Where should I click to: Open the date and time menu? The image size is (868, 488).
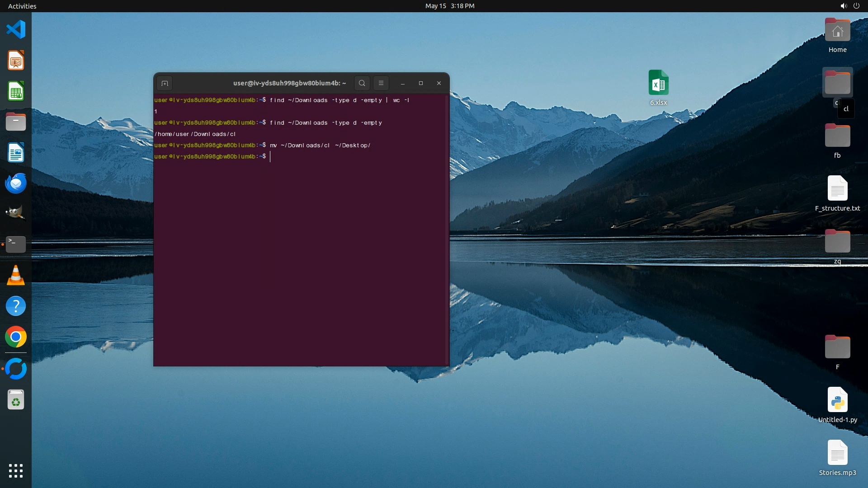coord(449,6)
